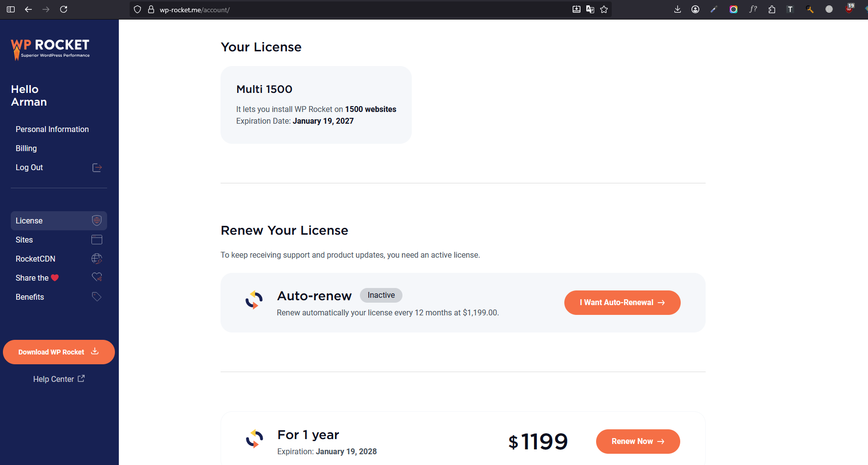Click Download WP Rocket button
Viewport: 868px width, 465px height.
(x=59, y=352)
